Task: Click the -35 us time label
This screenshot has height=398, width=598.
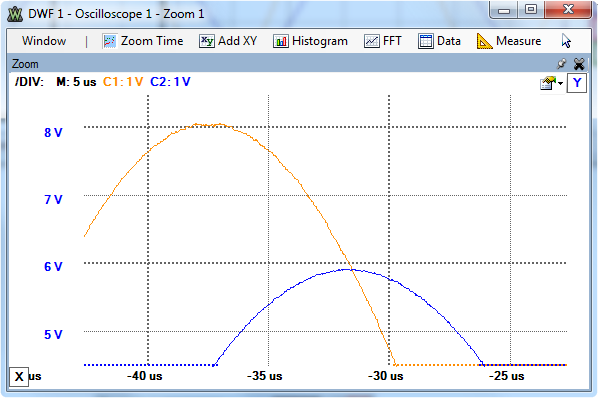Action: pos(265,376)
